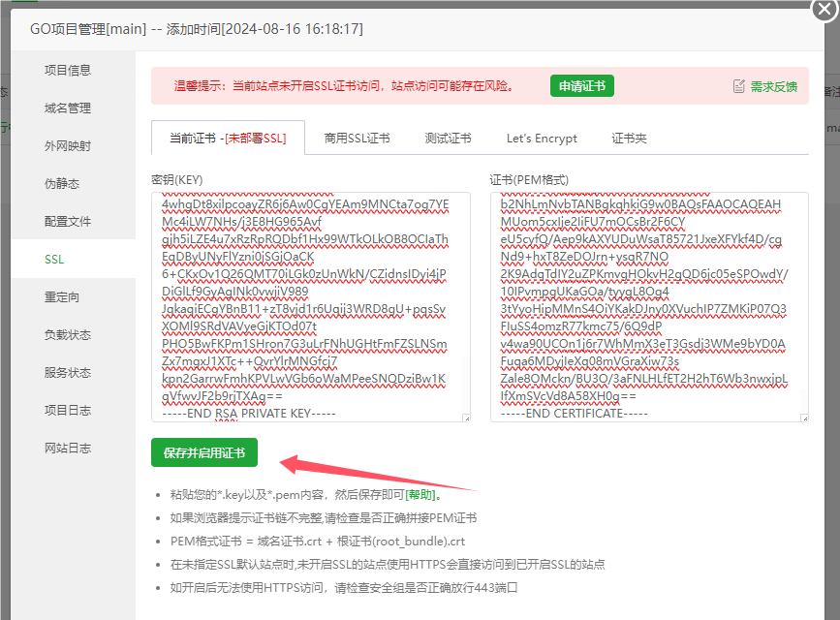840x620 pixels.
Task: Open the 证书夹 tab
Action: pos(629,139)
